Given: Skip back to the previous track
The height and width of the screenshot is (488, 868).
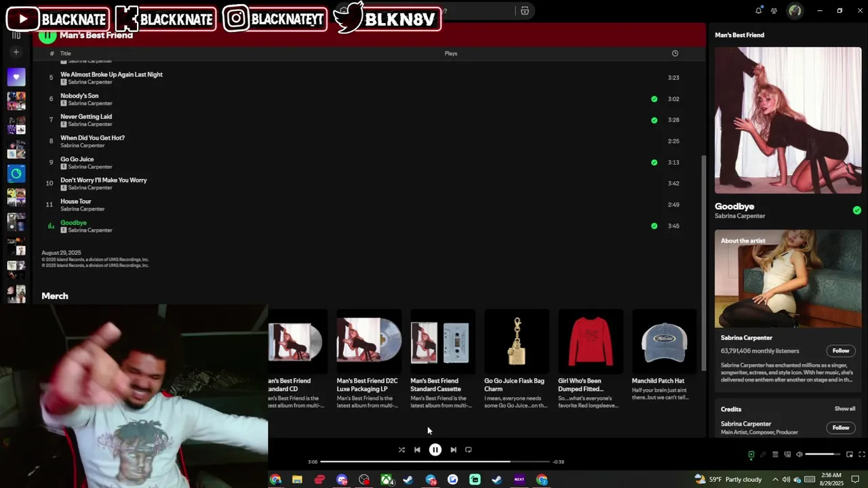Looking at the screenshot, I should (x=417, y=449).
